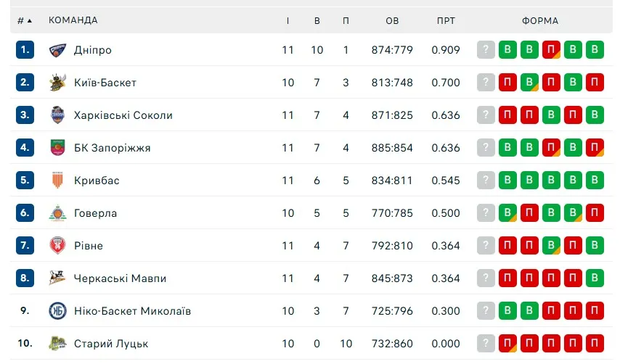
Task: Open the Рівне team logo
Action: (x=57, y=246)
